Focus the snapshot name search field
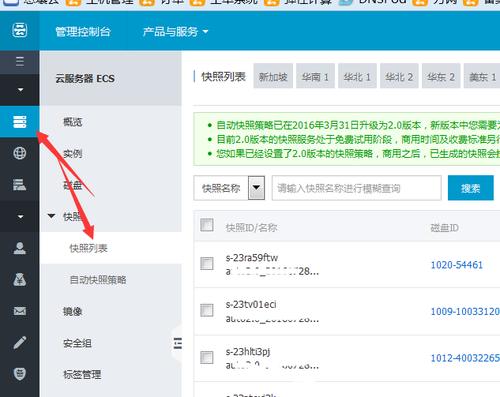The width and height of the screenshot is (500, 397). point(356,188)
